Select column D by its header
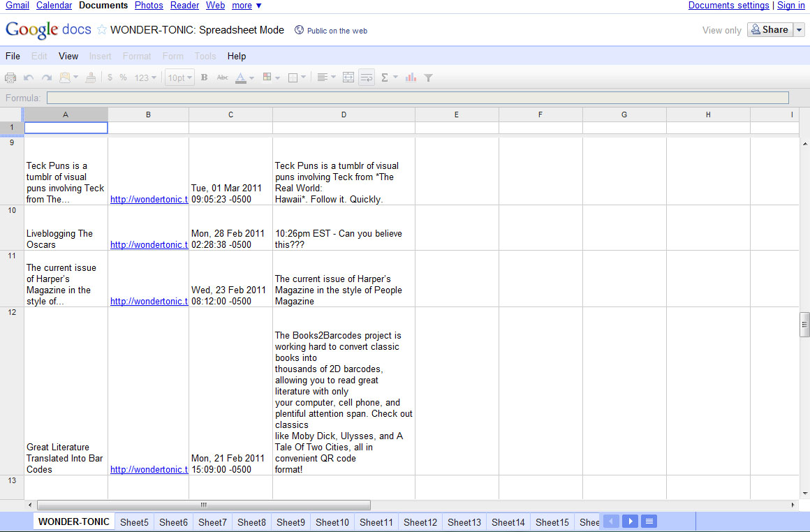Image resolution: width=810 pixels, height=532 pixels. point(344,114)
